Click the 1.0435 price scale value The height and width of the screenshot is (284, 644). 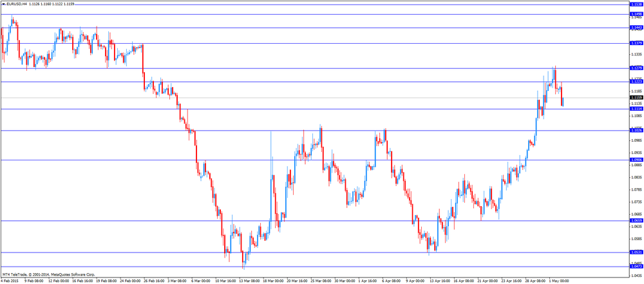(x=636, y=276)
